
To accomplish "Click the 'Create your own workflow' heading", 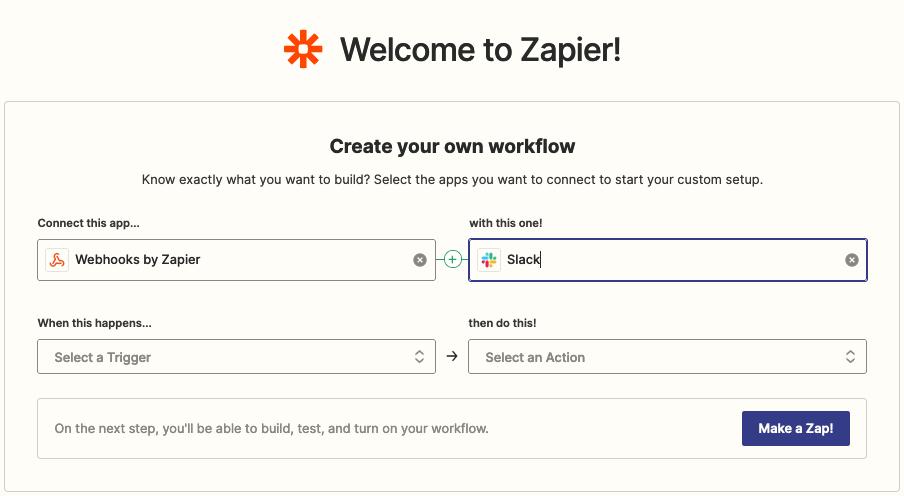I will click(452, 146).
